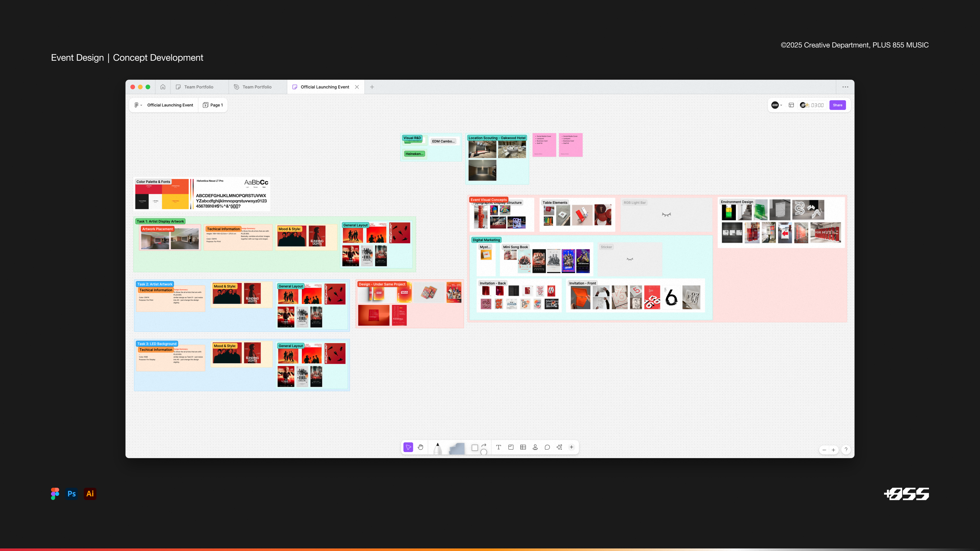Select the Hand tool in toolbar
980x551 pixels.
click(420, 447)
